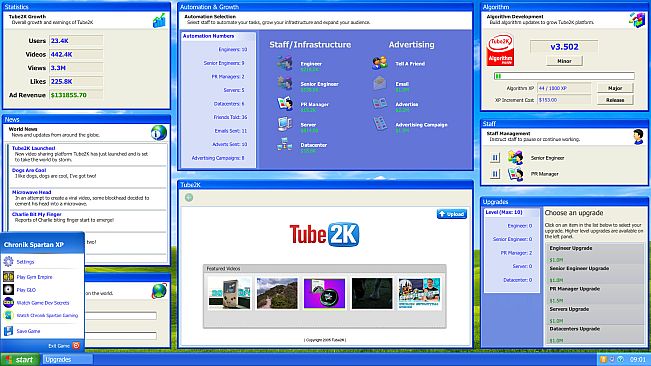
Task: Click the green plus icon in Tube2K
Action: 189,198
